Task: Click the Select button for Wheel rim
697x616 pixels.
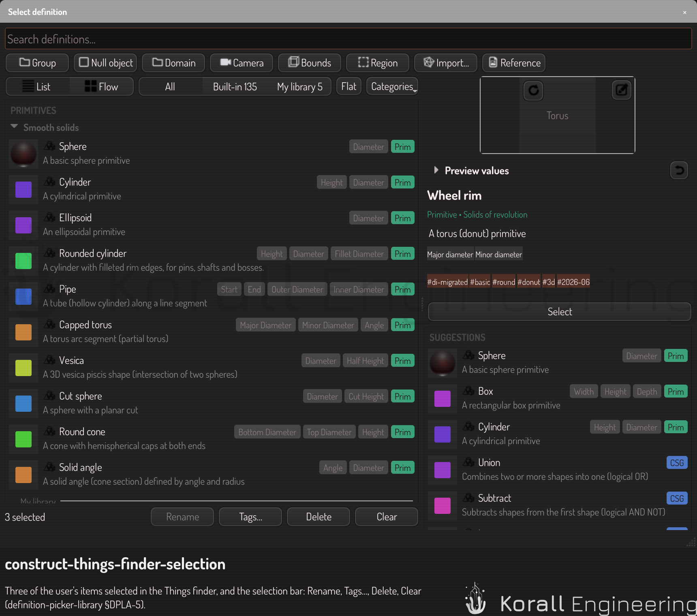Action: [559, 312]
